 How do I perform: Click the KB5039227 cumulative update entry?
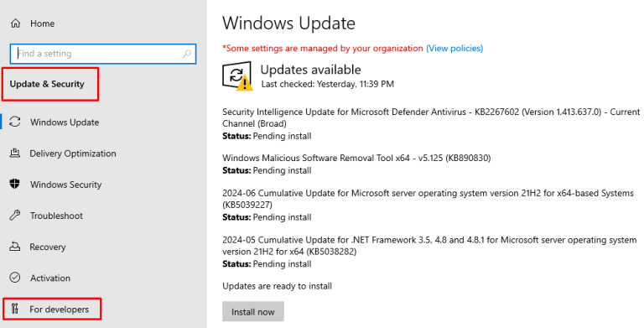pos(428,205)
